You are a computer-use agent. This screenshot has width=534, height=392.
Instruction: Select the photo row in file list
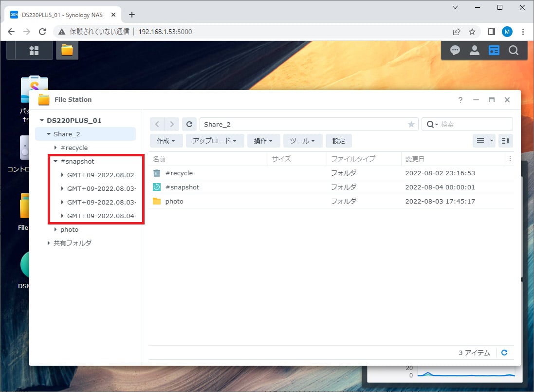331,201
